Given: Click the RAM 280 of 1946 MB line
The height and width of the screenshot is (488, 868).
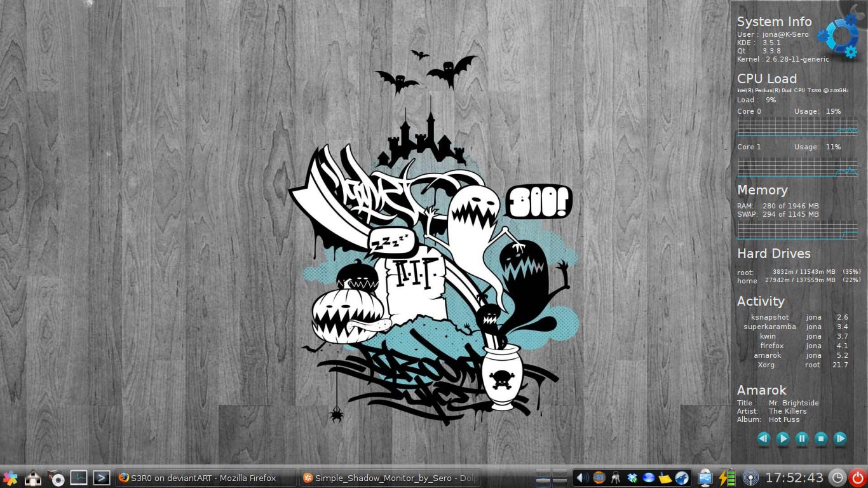Looking at the screenshot, I should [x=778, y=206].
